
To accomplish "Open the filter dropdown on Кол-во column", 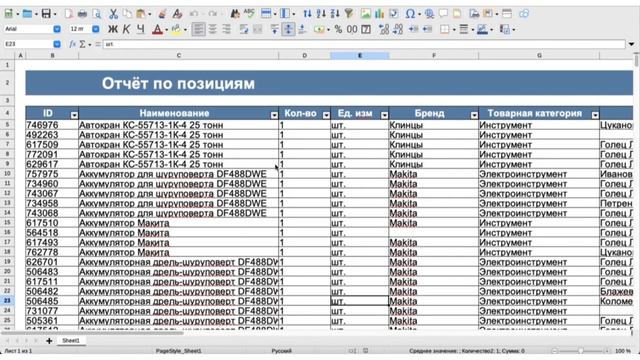I will (x=326, y=115).
